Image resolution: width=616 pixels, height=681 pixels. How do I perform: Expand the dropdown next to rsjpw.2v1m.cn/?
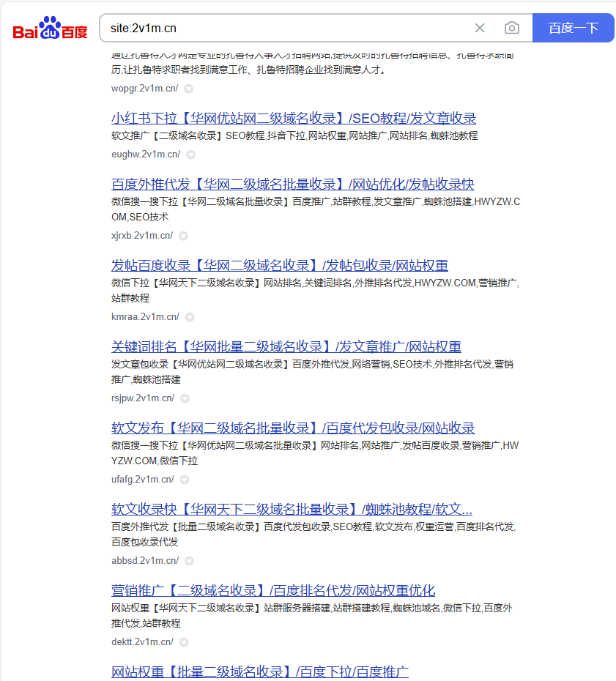click(x=185, y=398)
